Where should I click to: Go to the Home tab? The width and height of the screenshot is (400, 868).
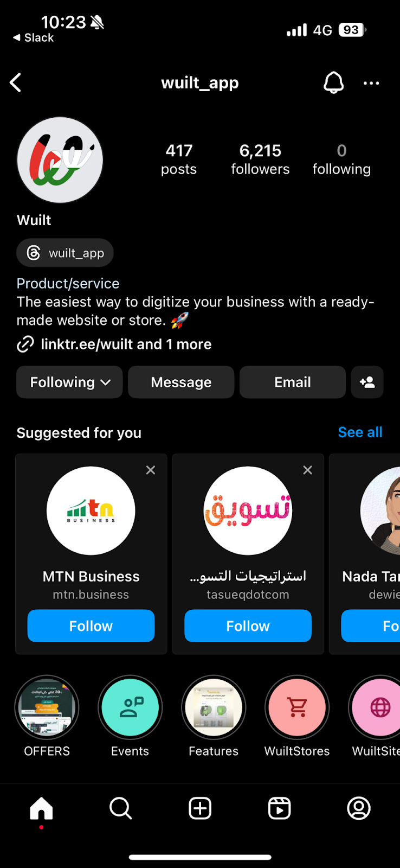(x=41, y=808)
